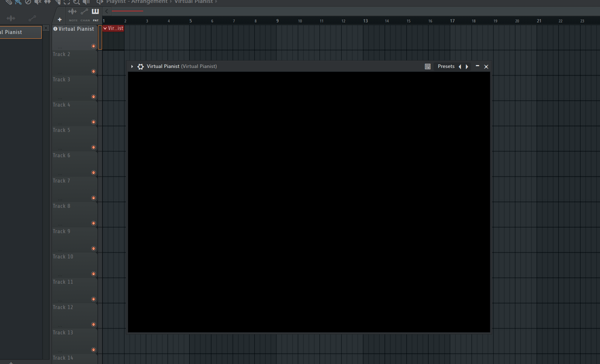Toggle mute switch on Track 7
The height and width of the screenshot is (364, 600).
(93, 198)
